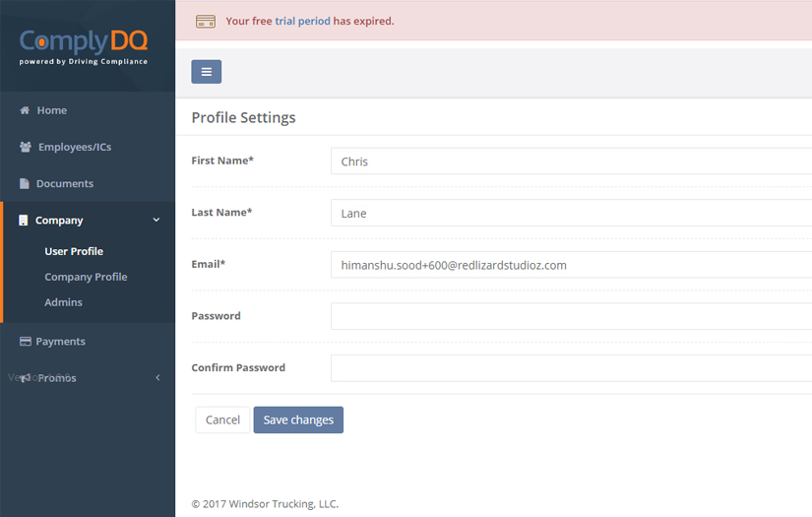Open the User Profile submenu item
Viewport: 812px width, 517px height.
(74, 251)
